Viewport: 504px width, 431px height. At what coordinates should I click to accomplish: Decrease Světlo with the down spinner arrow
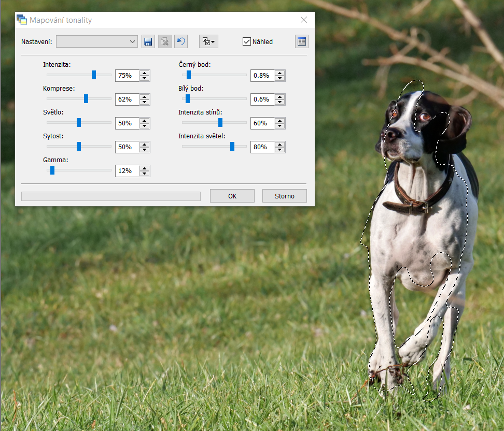145,125
